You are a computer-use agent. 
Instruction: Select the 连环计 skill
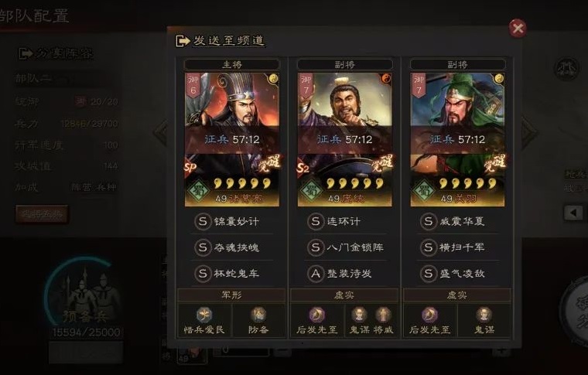[333, 221]
